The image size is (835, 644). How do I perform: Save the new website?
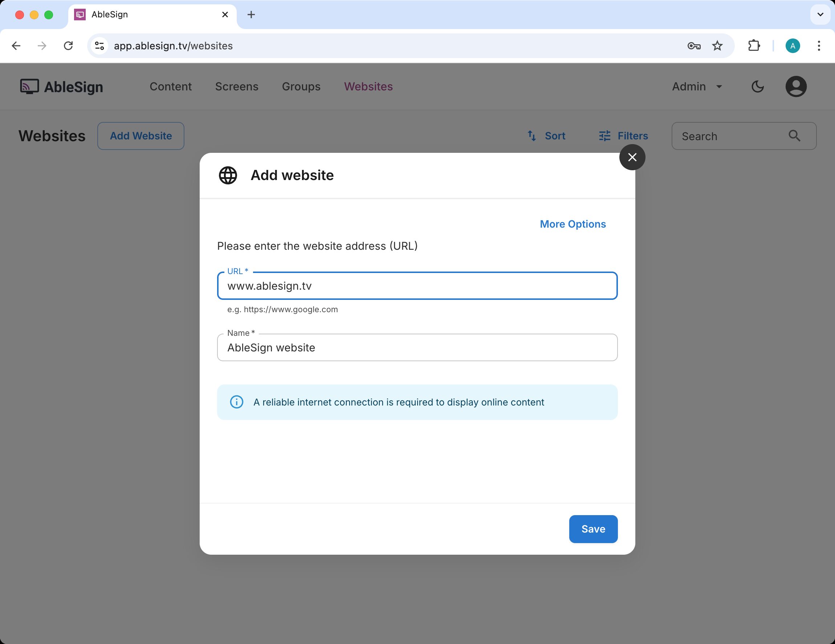[x=593, y=529]
